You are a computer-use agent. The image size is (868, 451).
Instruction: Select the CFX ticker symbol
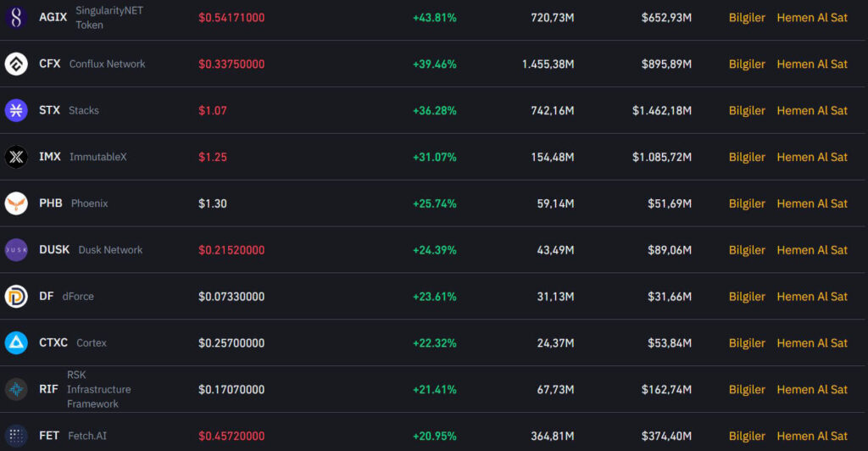click(50, 64)
